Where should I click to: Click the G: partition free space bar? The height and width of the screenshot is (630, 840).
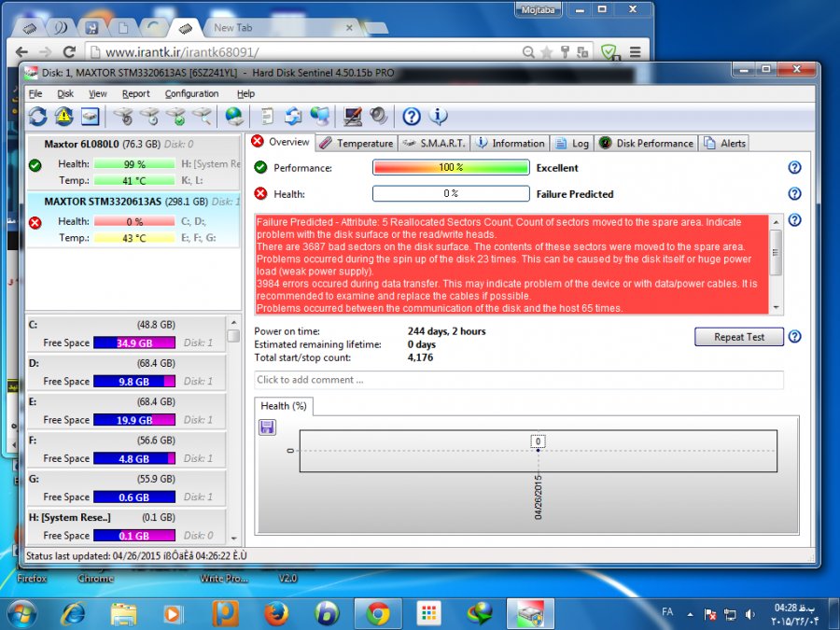point(133,497)
